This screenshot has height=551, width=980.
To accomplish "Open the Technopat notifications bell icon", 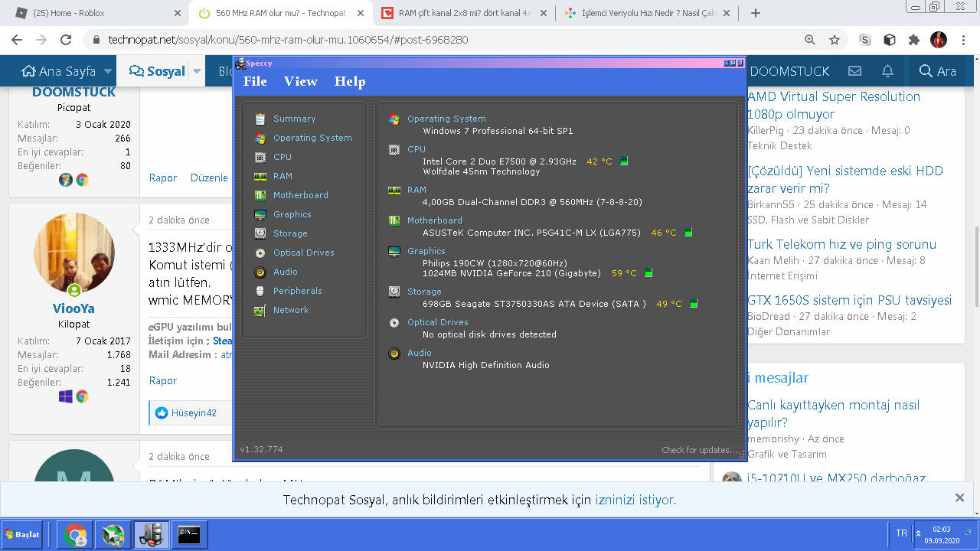I will [x=887, y=71].
